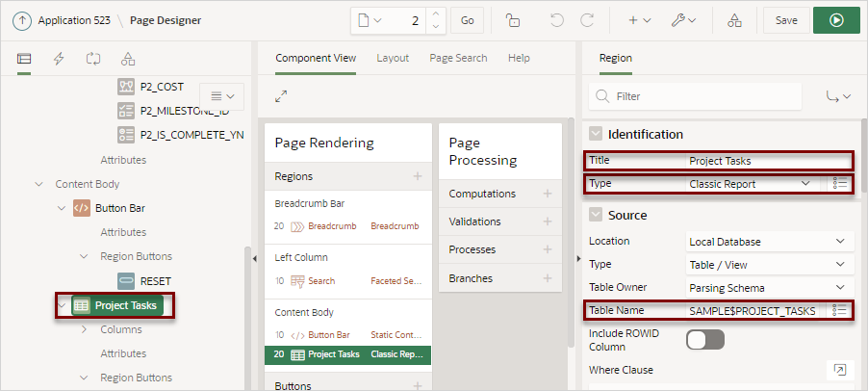The image size is (868, 391).
Task: Open the Source Type Table / View dropdown
Action: [770, 265]
